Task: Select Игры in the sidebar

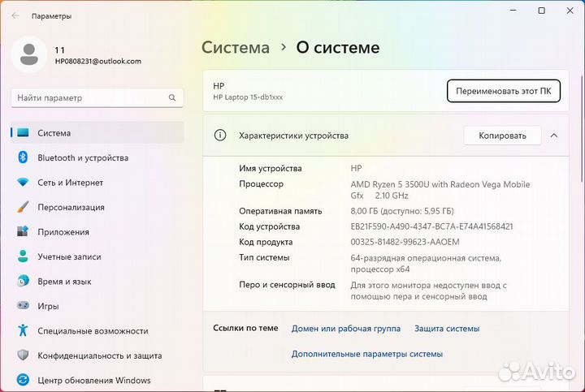Action: 97,306
